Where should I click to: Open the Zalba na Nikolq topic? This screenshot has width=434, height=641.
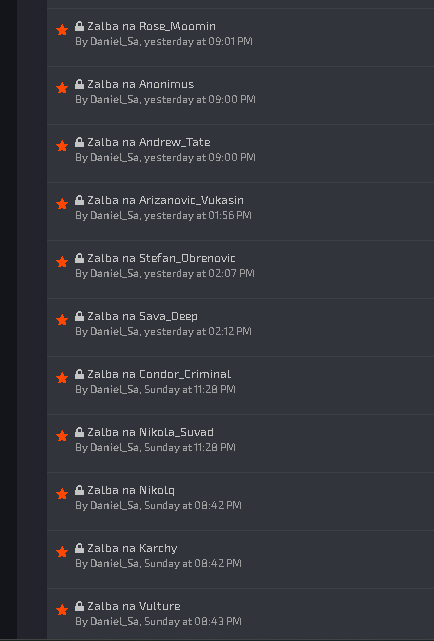tap(131, 491)
